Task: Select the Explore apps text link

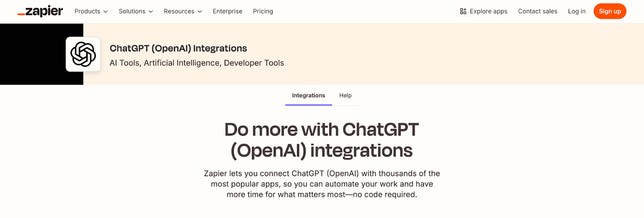Action: click(x=488, y=11)
